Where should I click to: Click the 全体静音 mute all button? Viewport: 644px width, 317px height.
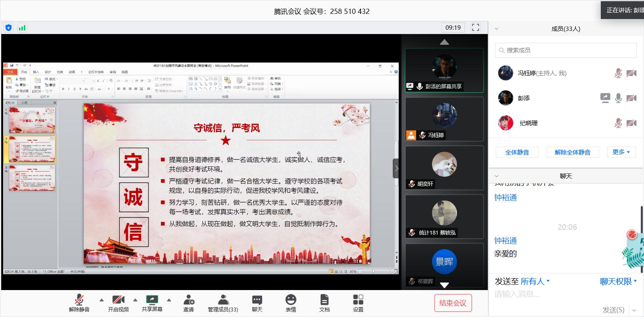517,152
